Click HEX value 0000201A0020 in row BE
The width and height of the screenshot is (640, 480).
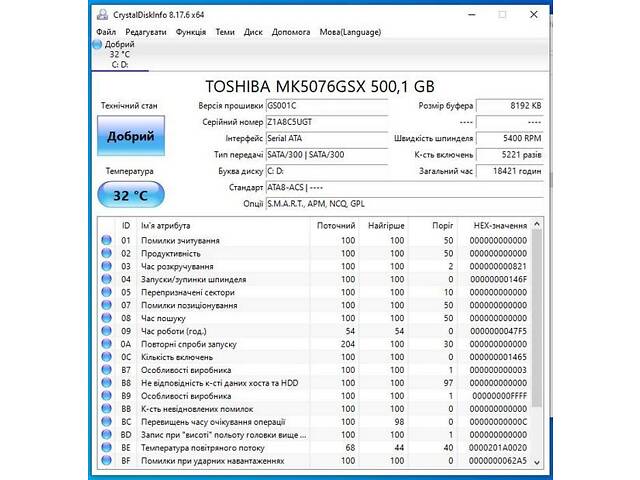pos(498,447)
